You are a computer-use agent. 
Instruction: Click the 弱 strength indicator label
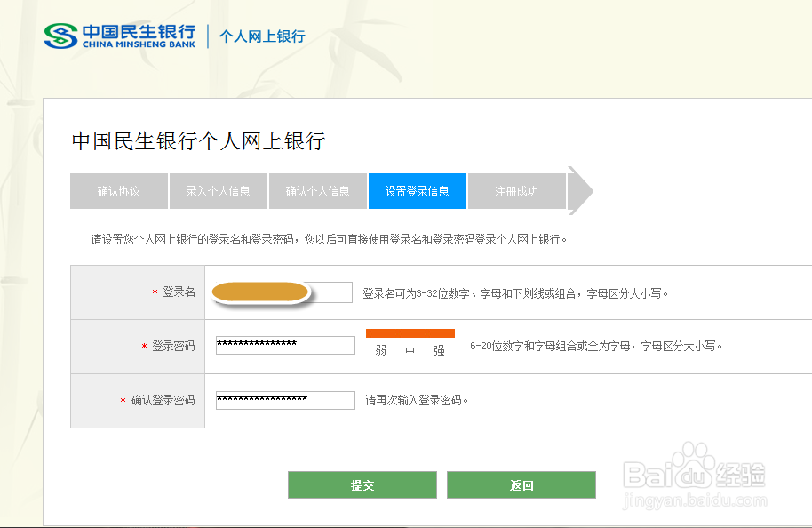point(381,350)
